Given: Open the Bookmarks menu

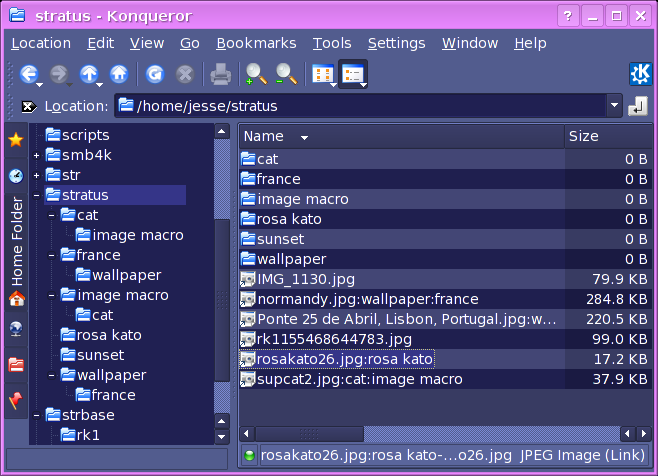Looking at the screenshot, I should click(x=256, y=43).
